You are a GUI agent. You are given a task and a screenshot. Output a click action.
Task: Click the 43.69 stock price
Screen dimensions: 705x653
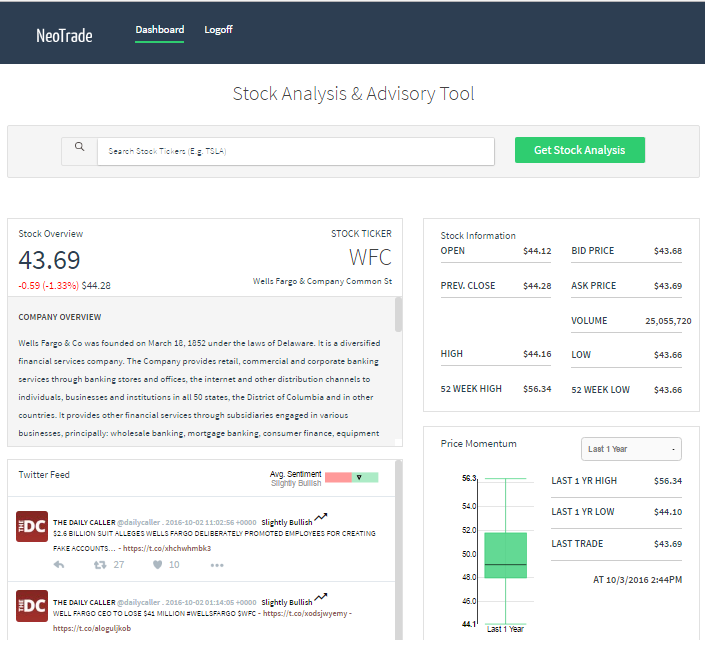49,260
